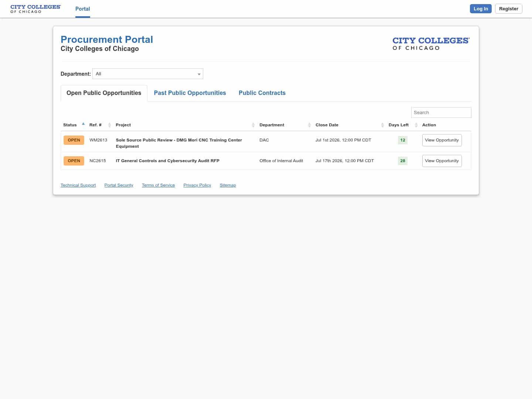This screenshot has height=399, width=532.
Task: Open the Sitemap link
Action: [228, 185]
